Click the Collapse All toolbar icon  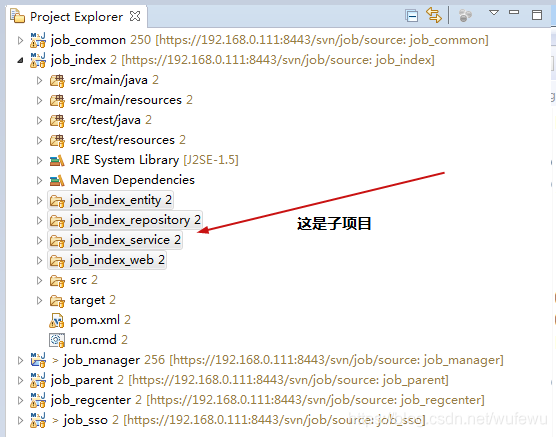411,16
